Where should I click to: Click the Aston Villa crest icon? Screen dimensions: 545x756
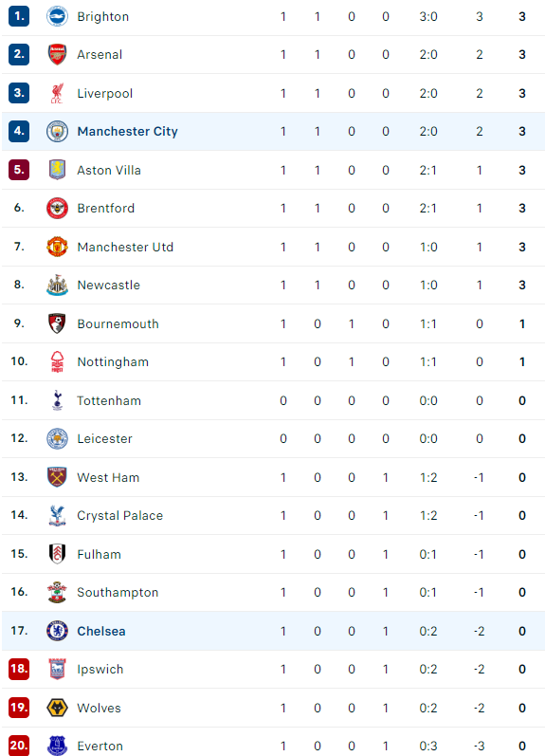[x=57, y=170]
